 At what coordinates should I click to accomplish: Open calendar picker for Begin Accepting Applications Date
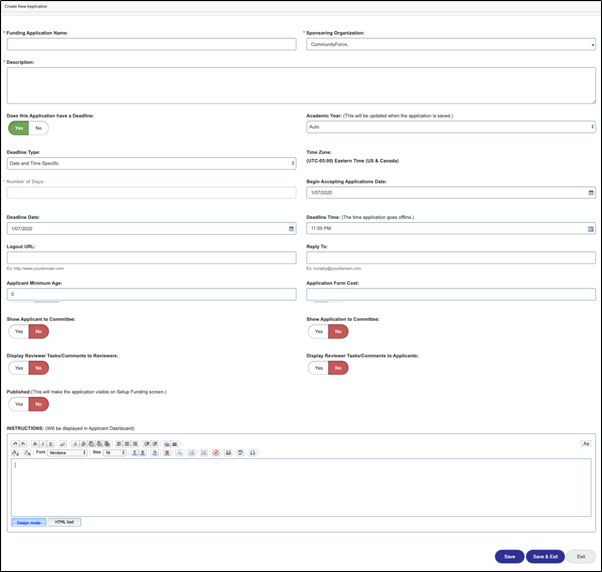pyautogui.click(x=590, y=192)
